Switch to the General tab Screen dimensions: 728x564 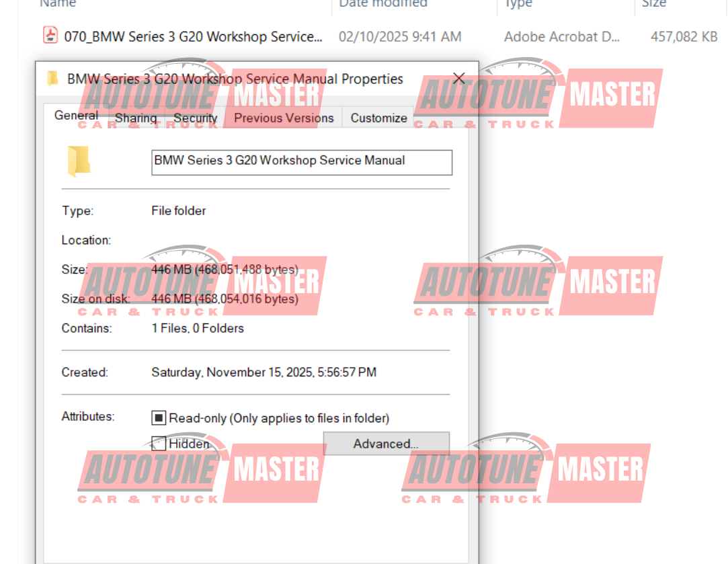click(76, 116)
